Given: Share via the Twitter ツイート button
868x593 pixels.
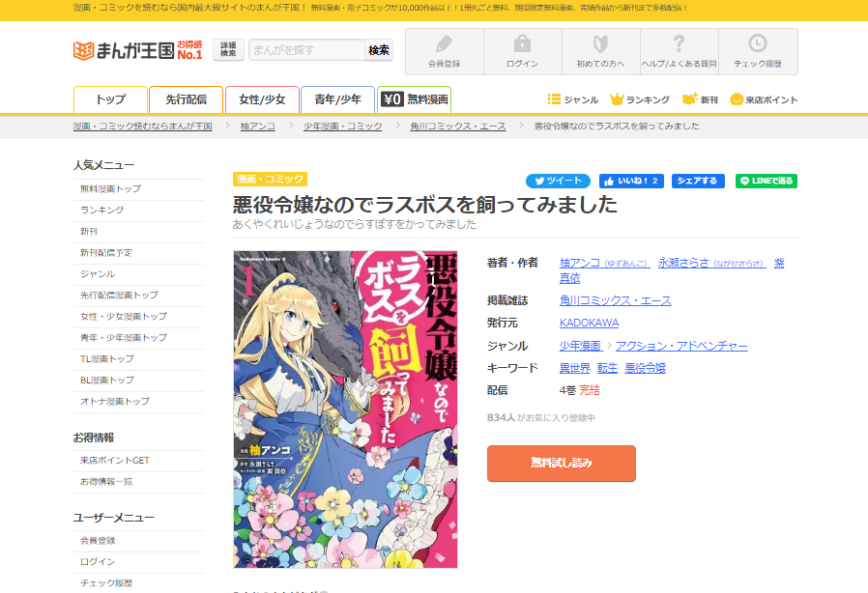Looking at the screenshot, I should coord(558,181).
